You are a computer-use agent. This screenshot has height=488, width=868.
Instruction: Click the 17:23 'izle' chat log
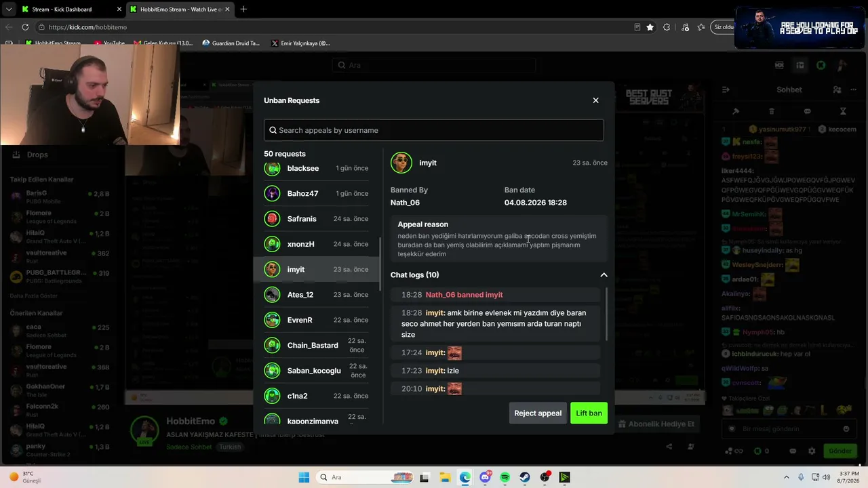(496, 371)
